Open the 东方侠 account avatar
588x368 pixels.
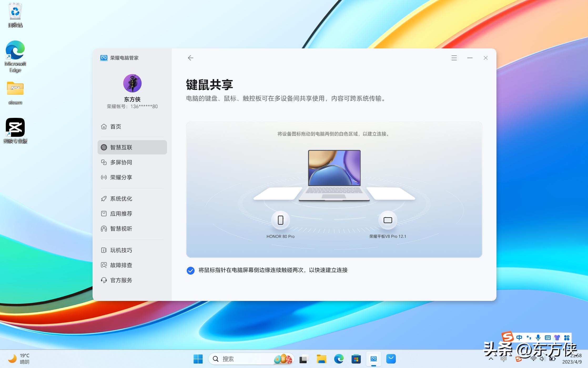coord(132,83)
